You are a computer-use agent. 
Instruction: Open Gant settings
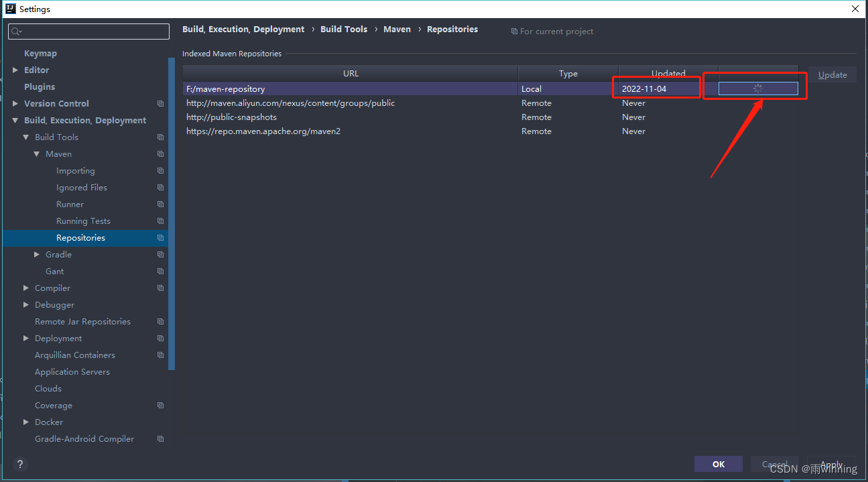(55, 272)
